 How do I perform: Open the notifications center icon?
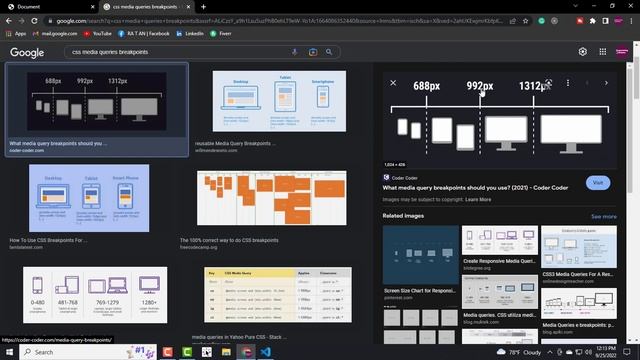pos(627,352)
